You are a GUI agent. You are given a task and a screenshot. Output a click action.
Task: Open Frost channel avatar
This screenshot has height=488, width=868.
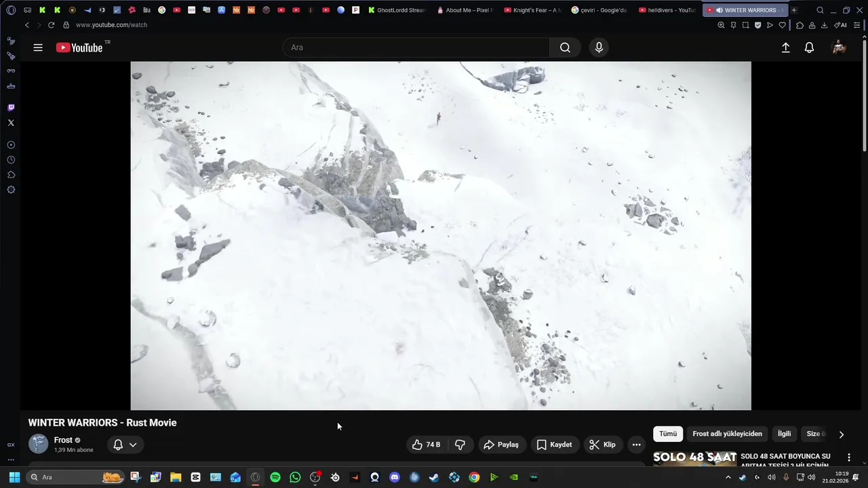pyautogui.click(x=38, y=444)
